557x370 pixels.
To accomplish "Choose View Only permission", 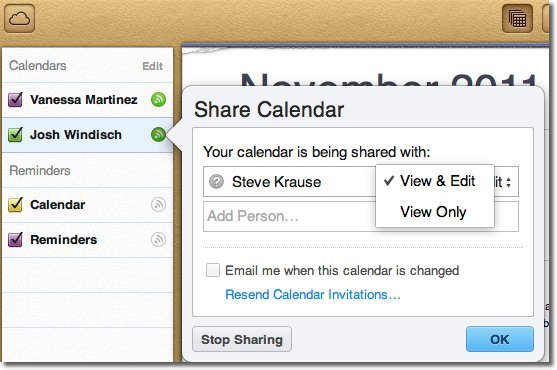I will (x=435, y=212).
